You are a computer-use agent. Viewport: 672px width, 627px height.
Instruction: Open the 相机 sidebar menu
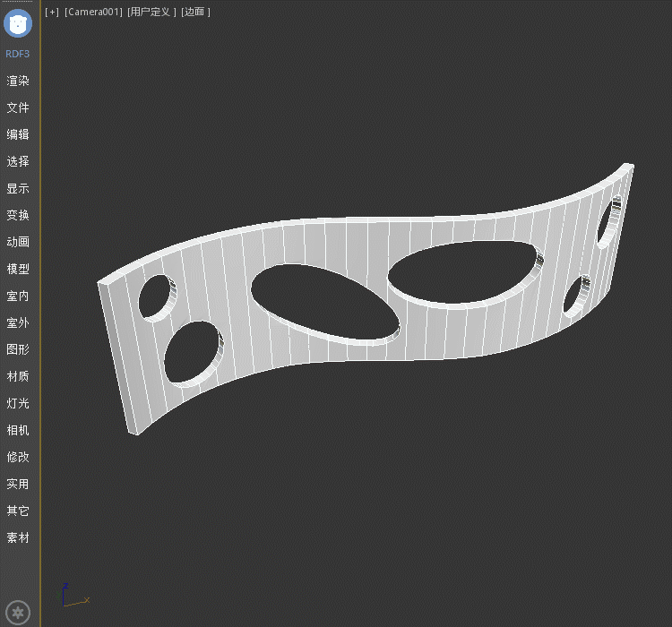click(18, 430)
